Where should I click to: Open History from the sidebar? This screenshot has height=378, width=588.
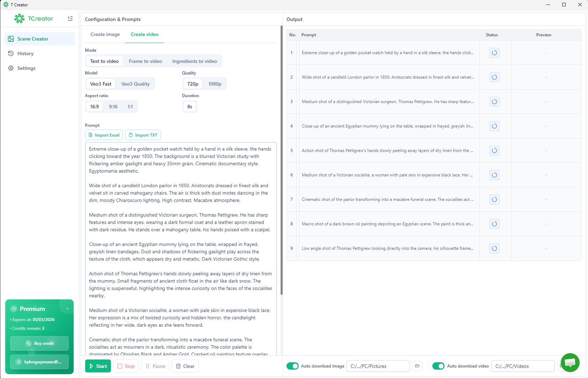click(25, 53)
